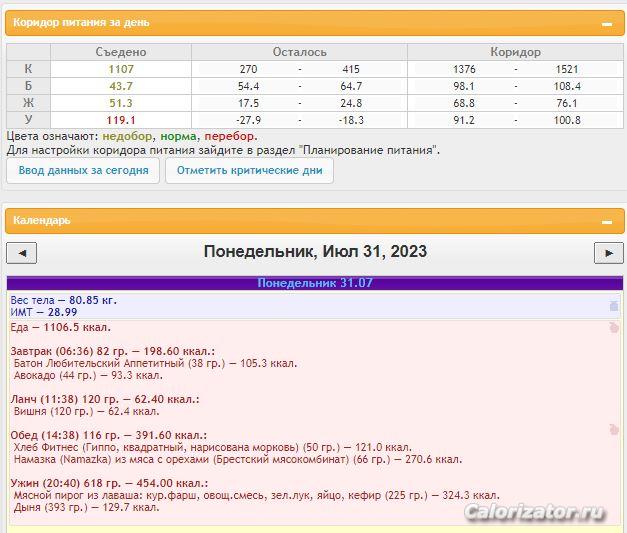Open the 'Понедельник 31.07' purple day header
627x533 pixels.
(314, 283)
